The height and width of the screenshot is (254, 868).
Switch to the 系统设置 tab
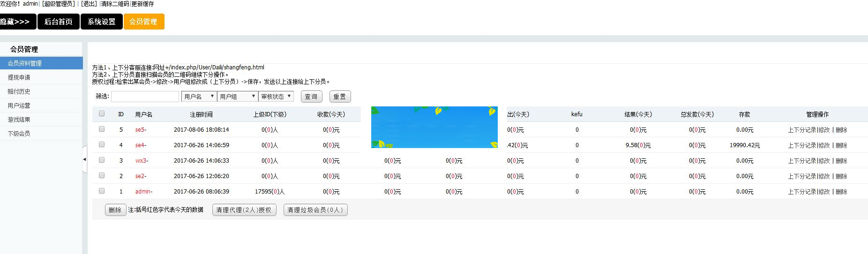point(101,22)
